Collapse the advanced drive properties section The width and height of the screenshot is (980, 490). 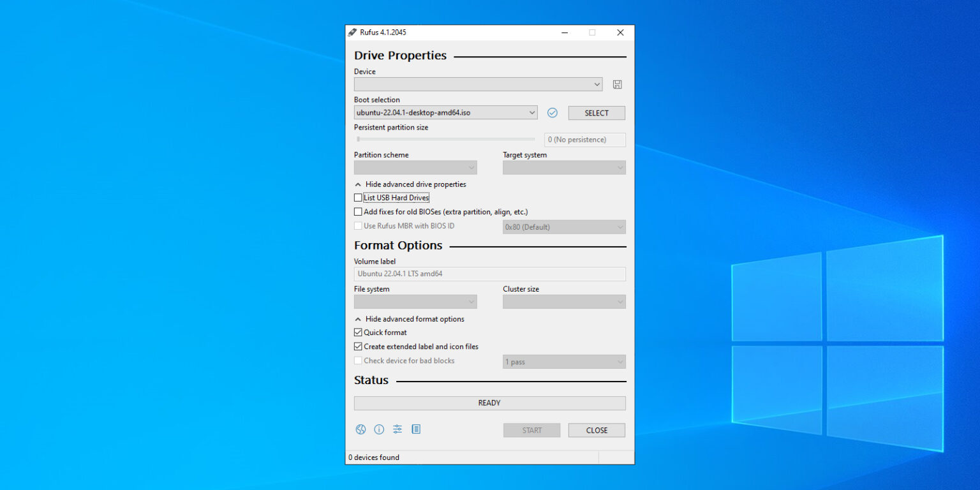tap(410, 184)
